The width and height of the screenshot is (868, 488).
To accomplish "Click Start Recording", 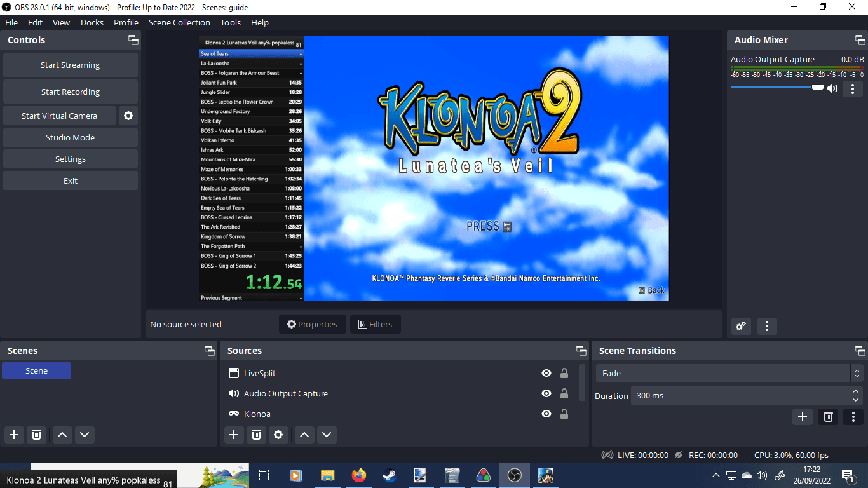I will 71,91.
